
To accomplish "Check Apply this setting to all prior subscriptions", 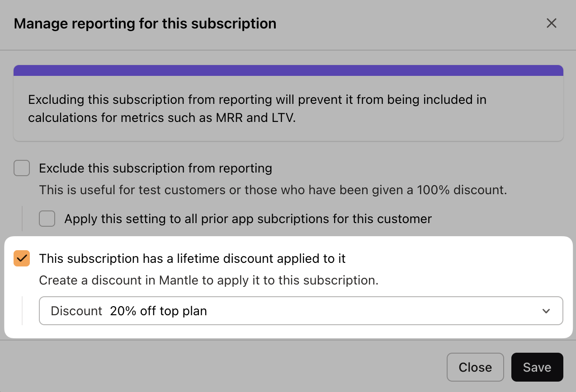I will point(47,219).
